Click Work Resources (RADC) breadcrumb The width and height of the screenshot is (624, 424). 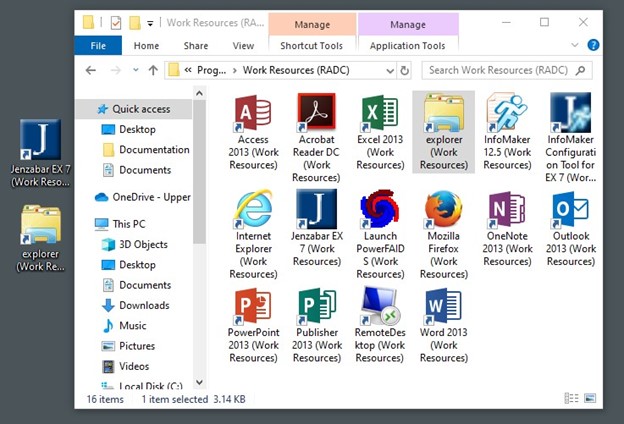coord(296,70)
